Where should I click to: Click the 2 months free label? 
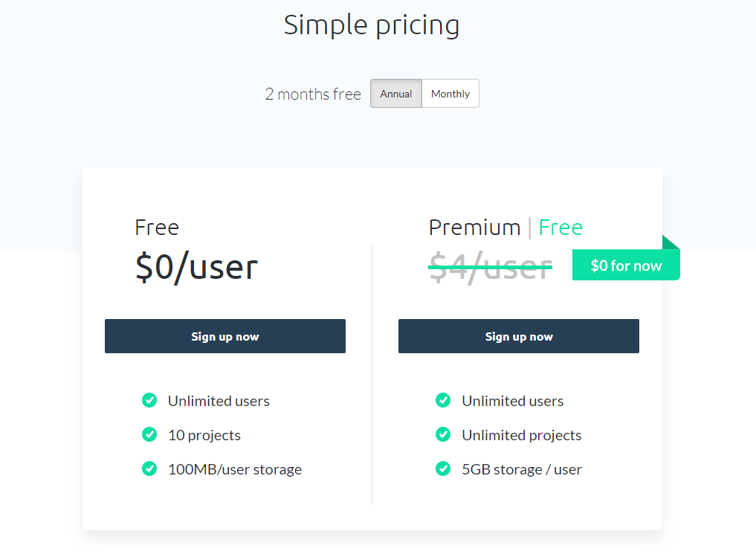(x=313, y=94)
